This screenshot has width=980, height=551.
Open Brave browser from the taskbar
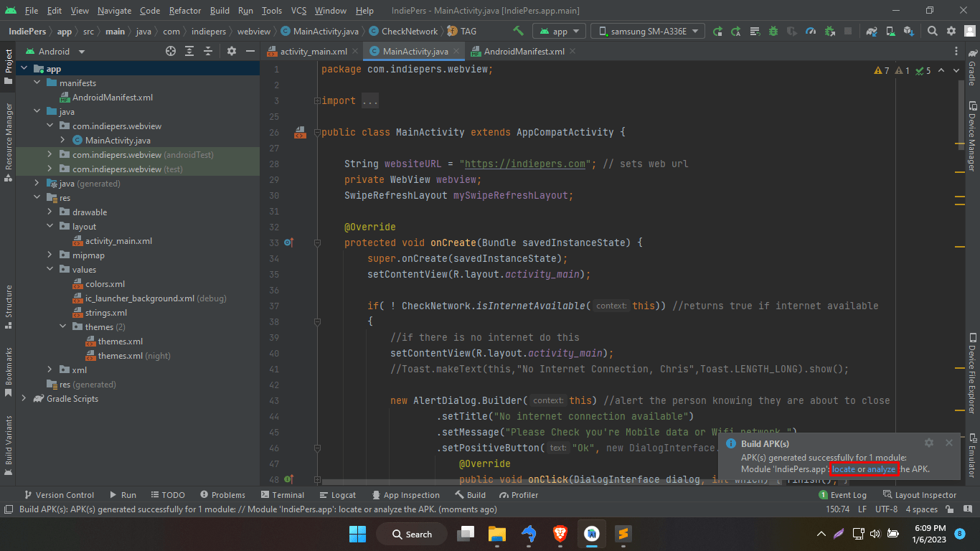point(560,534)
